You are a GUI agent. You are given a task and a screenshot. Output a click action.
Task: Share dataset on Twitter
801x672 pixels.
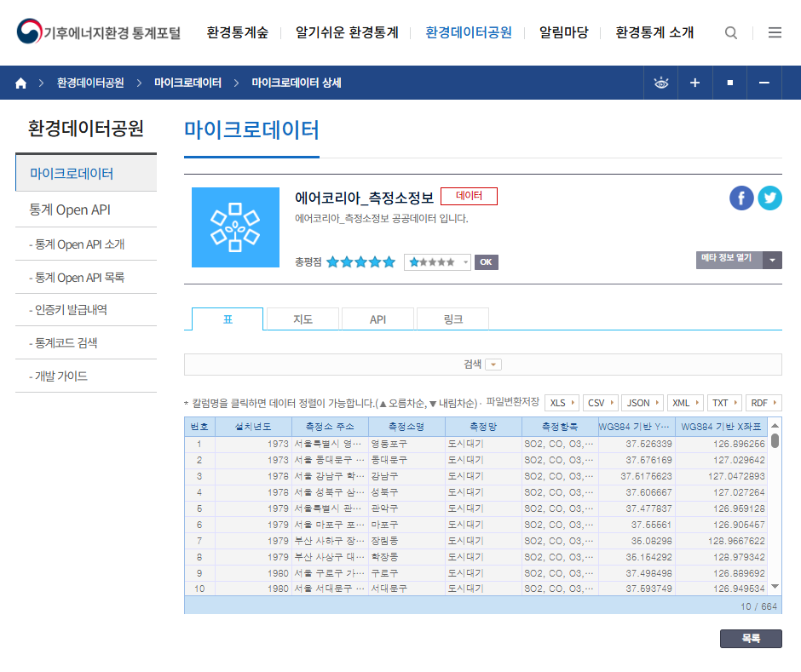point(769,198)
